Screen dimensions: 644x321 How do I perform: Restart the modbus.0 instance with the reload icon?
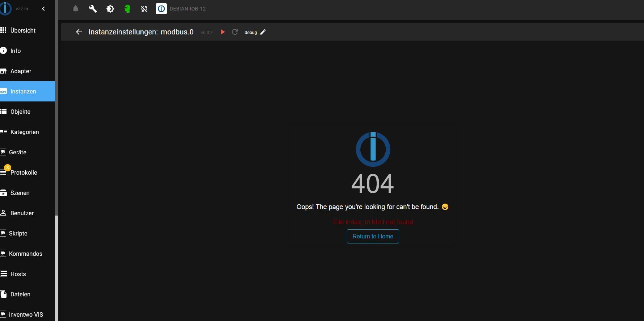tap(235, 32)
